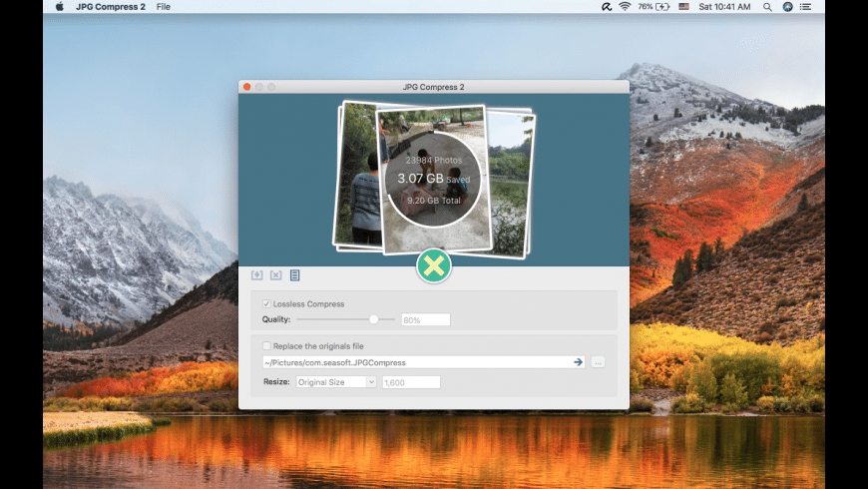Open Spotlight search magnifier icon
The height and width of the screenshot is (489, 868).
click(767, 7)
